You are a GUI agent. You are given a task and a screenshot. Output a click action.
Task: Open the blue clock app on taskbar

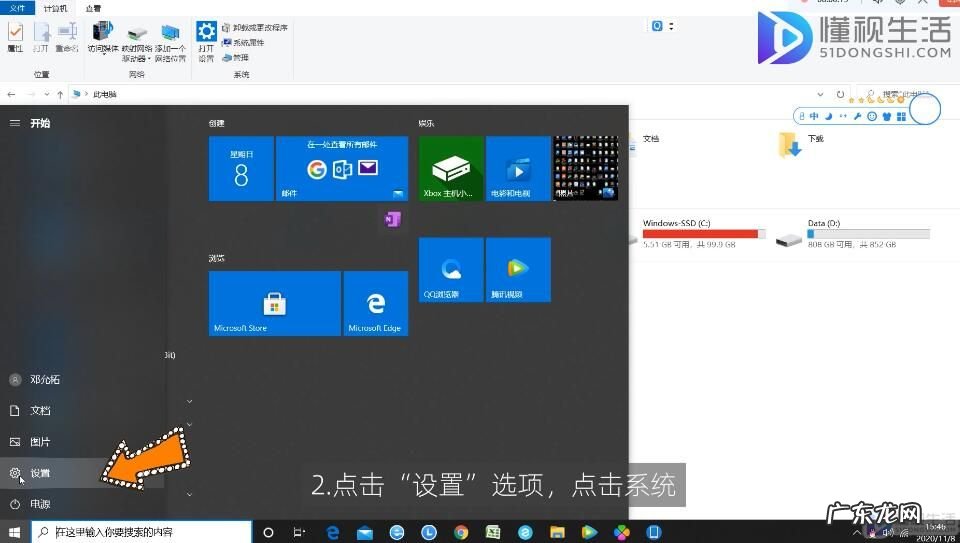(429, 533)
